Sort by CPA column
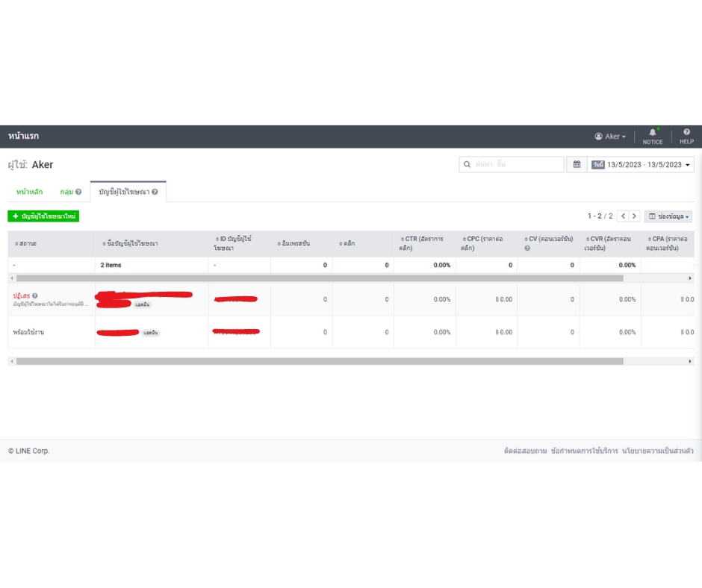Image resolution: width=702 pixels, height=588 pixels. [667, 243]
